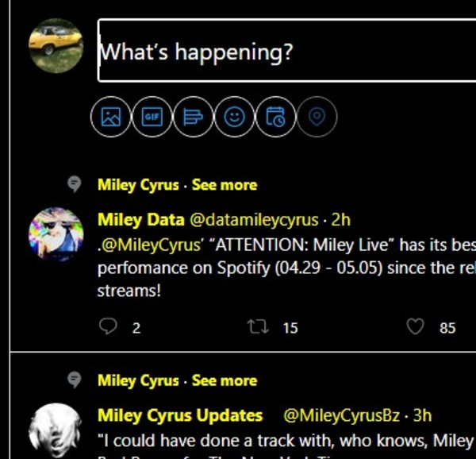Image resolution: width=476 pixels, height=459 pixels.
Task: Like the Miley Data tweet
Action: (415, 326)
